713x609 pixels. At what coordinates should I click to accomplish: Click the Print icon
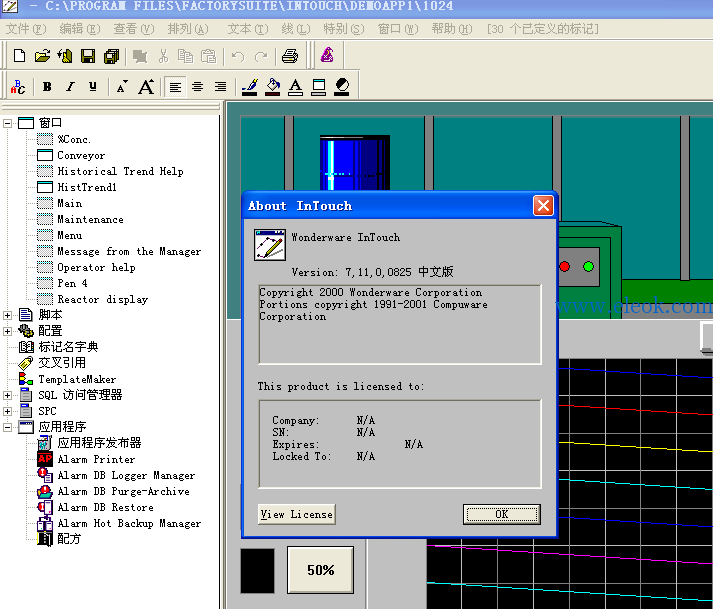(290, 56)
